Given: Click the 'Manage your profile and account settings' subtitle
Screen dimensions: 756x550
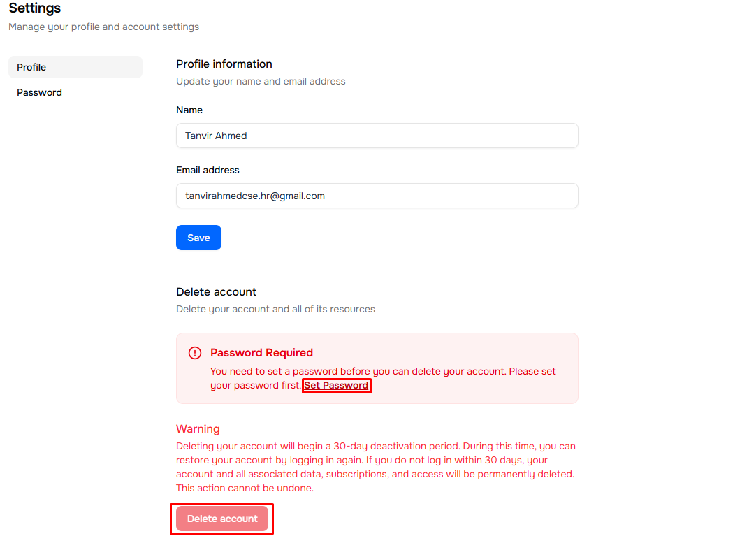Looking at the screenshot, I should click(103, 27).
